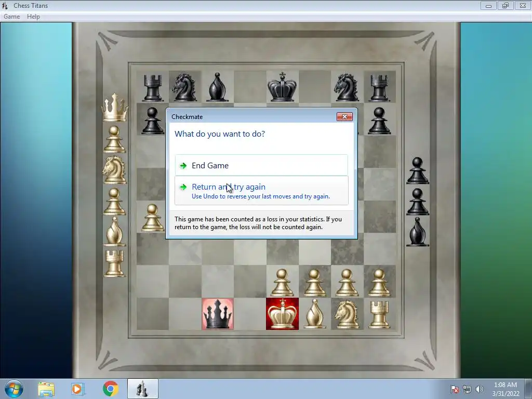The image size is (532, 399).
Task: Select the white bishop on f1
Action: [314, 314]
